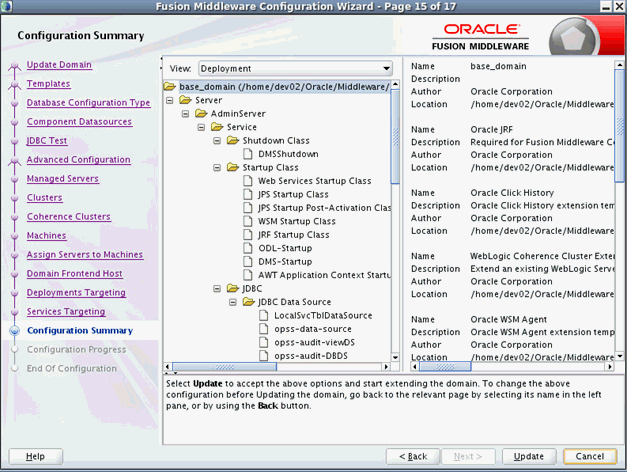Click the Oracle Click History name text
This screenshot has width=627, height=472.
click(512, 193)
